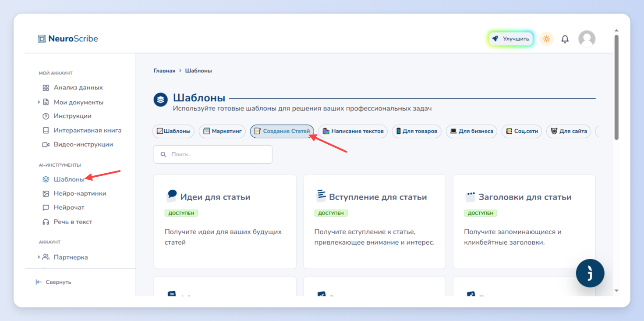
Task: Click text Получите запоминающиеся и кликбейтные заголовки
Action: 513,237
